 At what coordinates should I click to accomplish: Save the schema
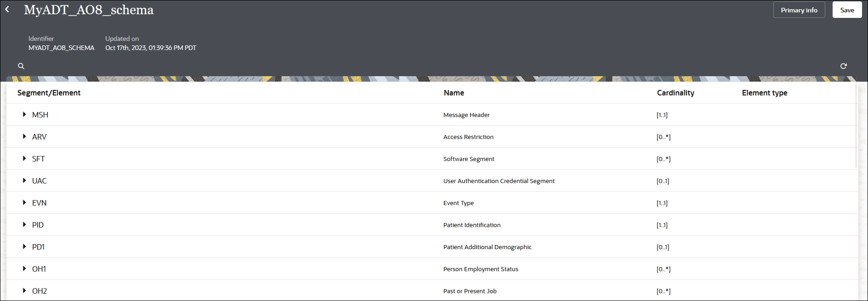[847, 10]
